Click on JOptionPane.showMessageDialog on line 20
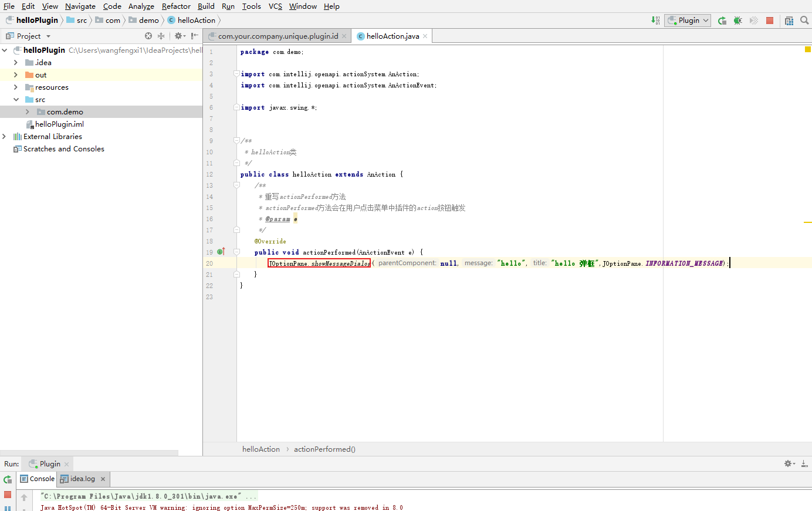Viewport: 812px width, 511px height. pos(319,263)
